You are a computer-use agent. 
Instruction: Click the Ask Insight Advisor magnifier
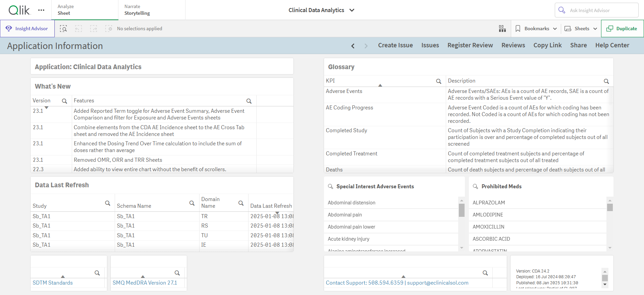[562, 10]
